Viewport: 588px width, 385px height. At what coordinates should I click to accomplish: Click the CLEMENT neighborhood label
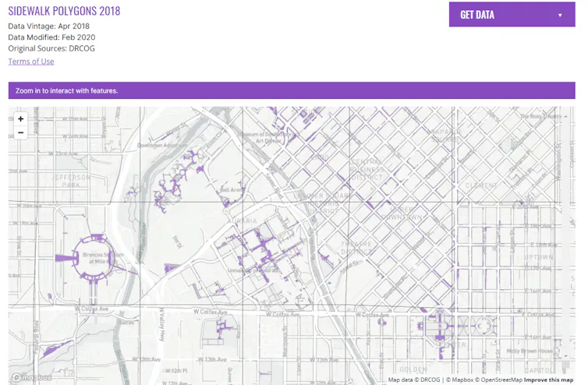tap(481, 185)
